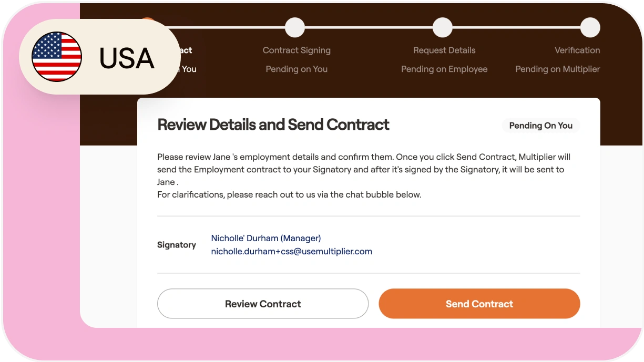This screenshot has width=644, height=362.
Task: Select the Contract Signing step circle
Action: (x=295, y=27)
